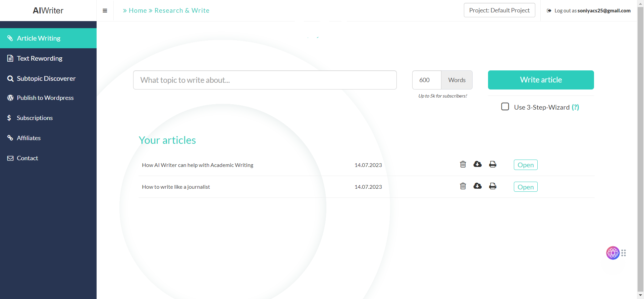Image resolution: width=644 pixels, height=299 pixels.
Task: Download the Academic Writing article
Action: (x=478, y=164)
